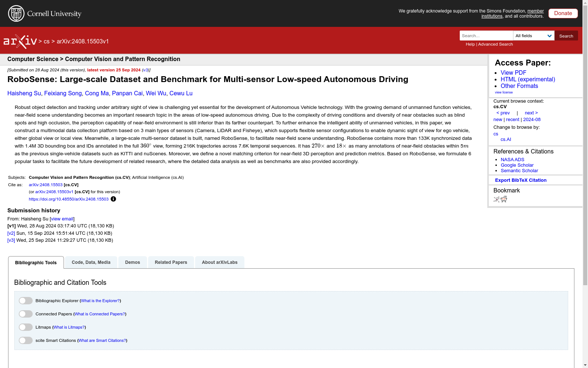Switch to Code, Data, Media tab
This screenshot has height=368, width=588.
91,262
